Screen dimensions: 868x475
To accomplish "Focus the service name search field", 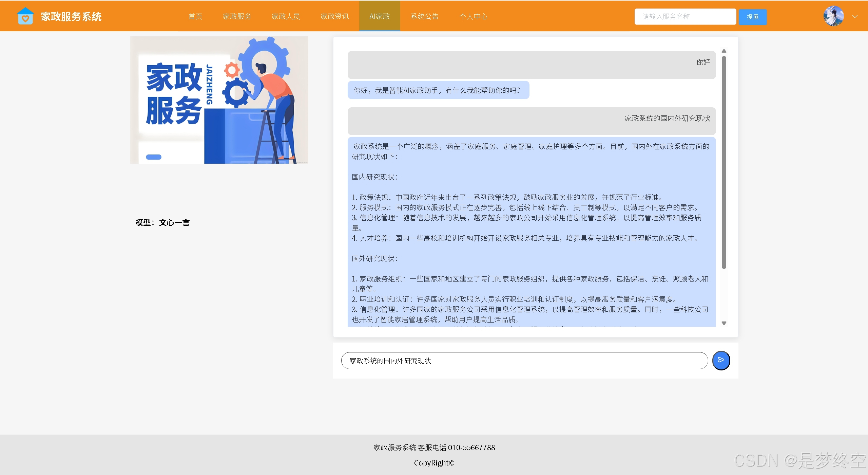I will 685,17.
